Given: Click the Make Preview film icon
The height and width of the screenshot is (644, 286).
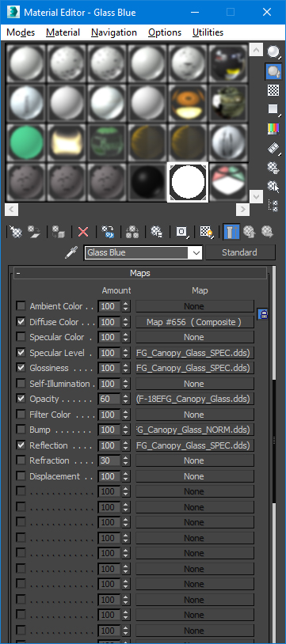Looking at the screenshot, I should click(273, 148).
